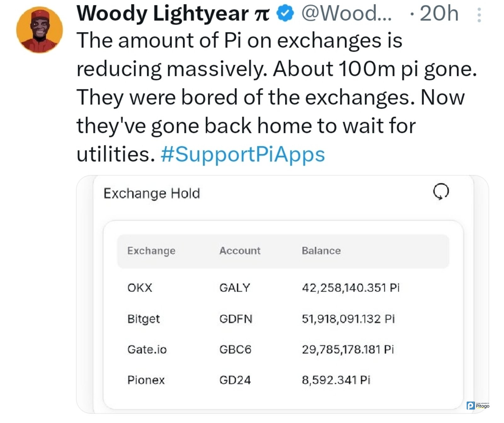Select the Gate.io exchange row
This screenshot has height=423, width=504.
147,349
